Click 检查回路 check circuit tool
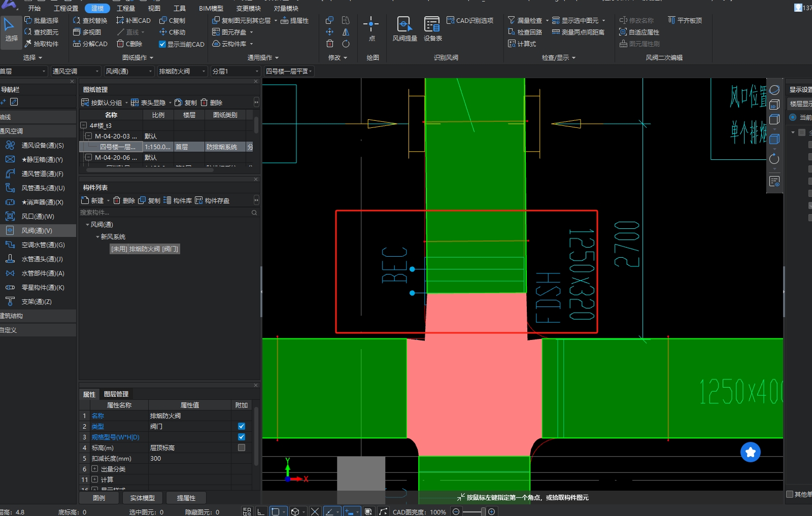The width and height of the screenshot is (812, 516). [525, 32]
